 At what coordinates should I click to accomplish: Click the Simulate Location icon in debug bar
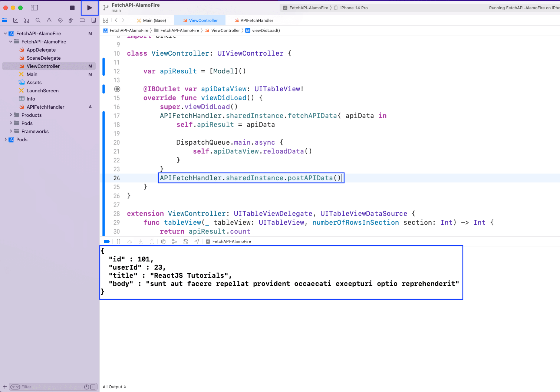coord(197,241)
